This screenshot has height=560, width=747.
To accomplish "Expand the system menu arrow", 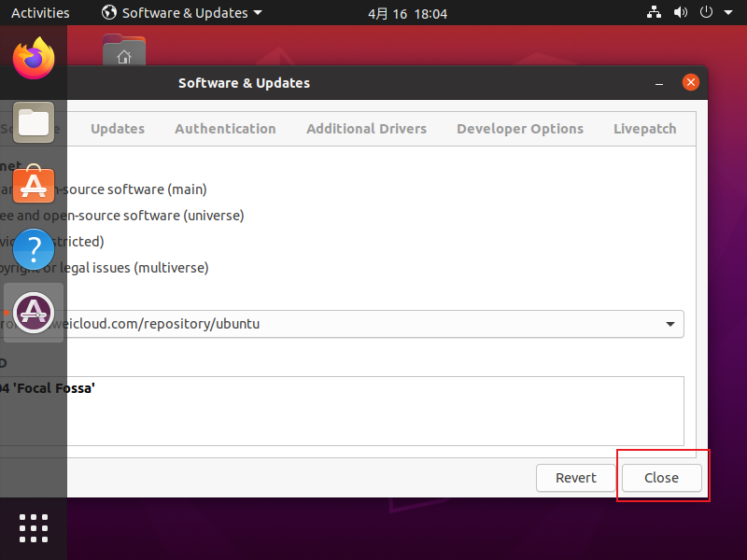I will tap(728, 13).
